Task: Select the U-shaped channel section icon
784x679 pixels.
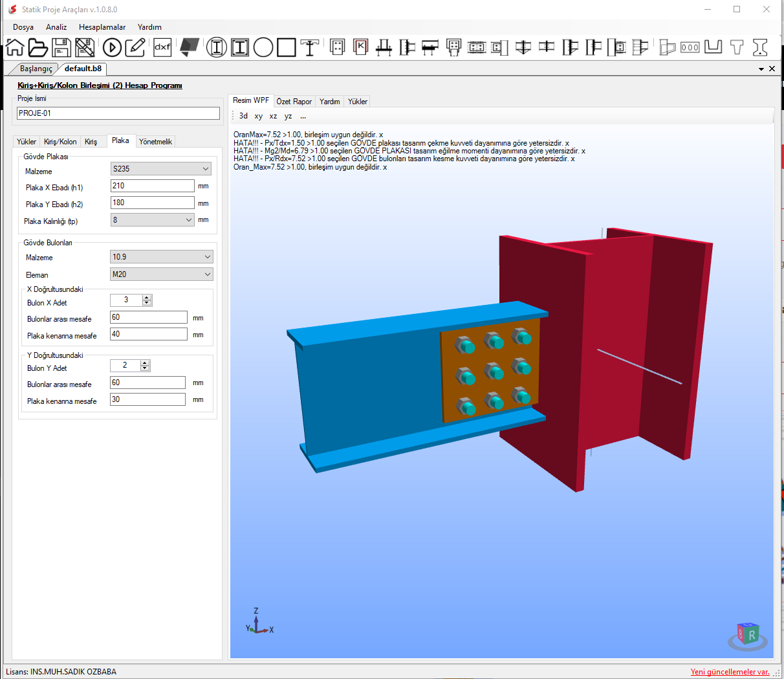Action: coord(713,47)
